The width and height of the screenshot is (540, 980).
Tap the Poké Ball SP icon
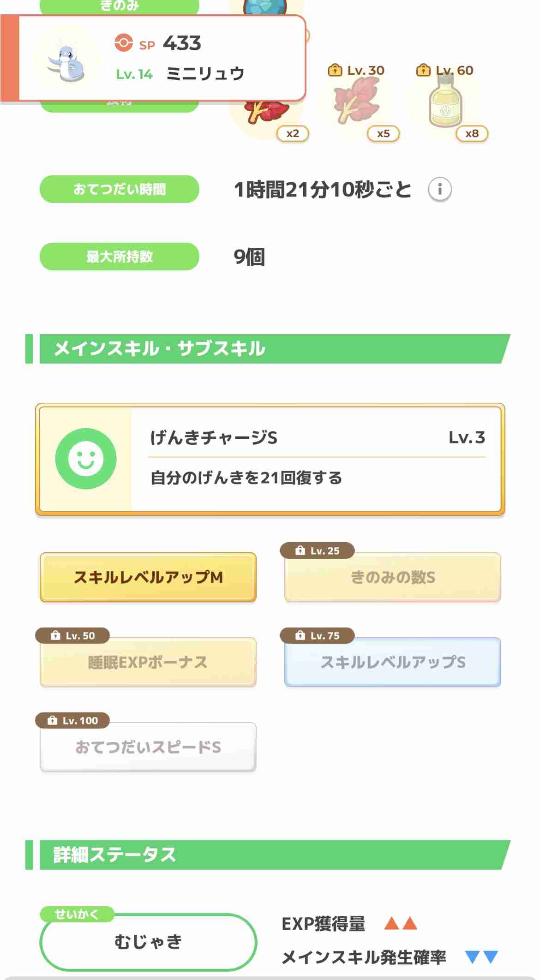click(x=123, y=43)
